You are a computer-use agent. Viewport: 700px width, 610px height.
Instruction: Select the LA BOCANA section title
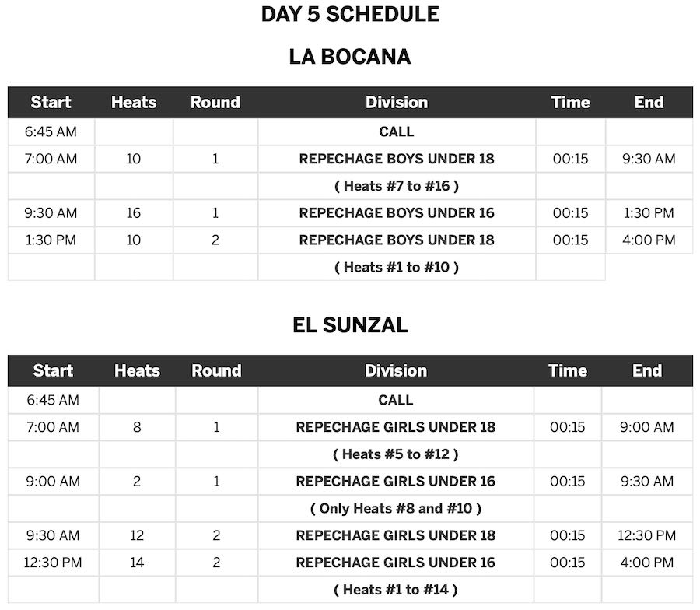point(350,57)
